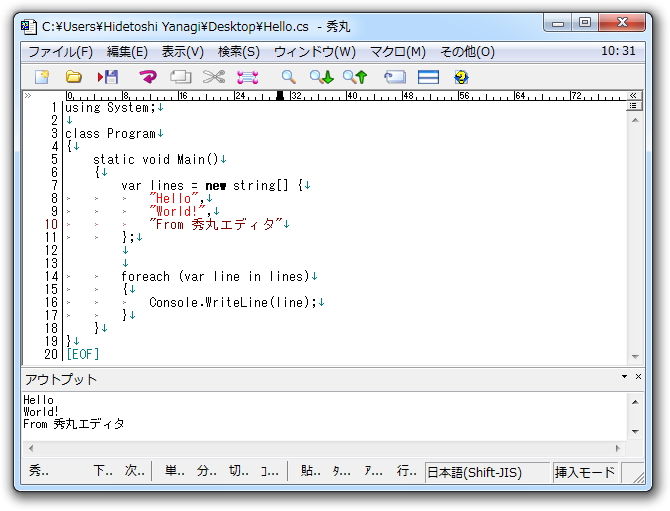Click the 貼.. function key button
The image size is (670, 511).
tap(310, 471)
